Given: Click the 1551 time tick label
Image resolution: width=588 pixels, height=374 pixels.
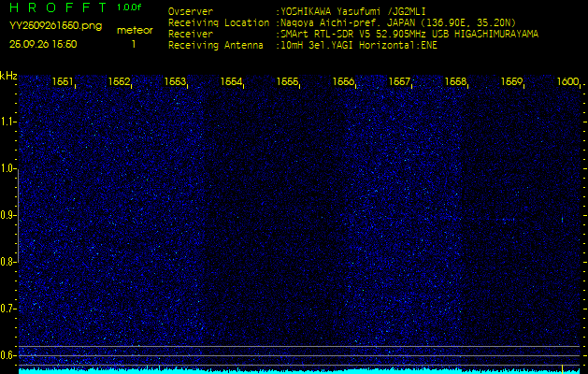Looking at the screenshot, I should [63, 81].
